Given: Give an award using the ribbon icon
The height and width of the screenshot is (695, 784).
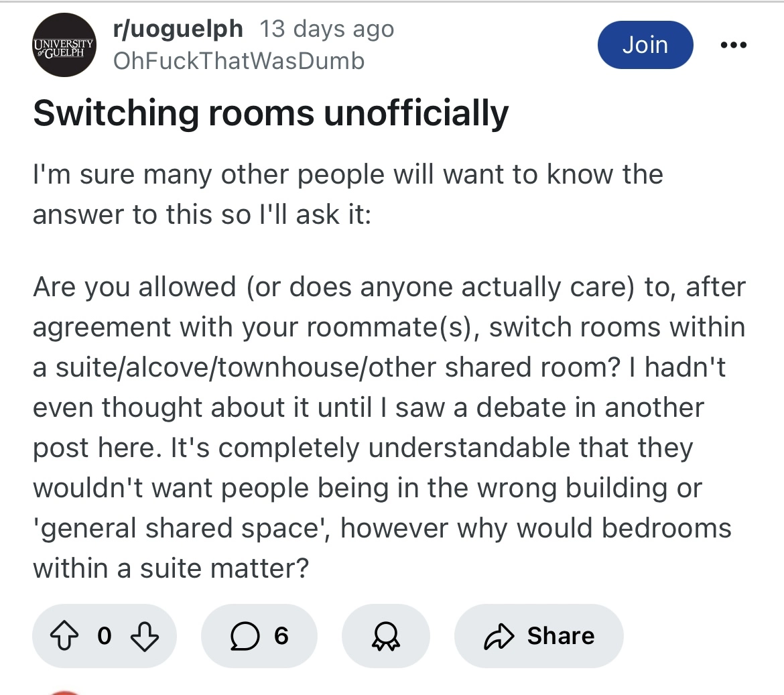Looking at the screenshot, I should click(x=386, y=636).
